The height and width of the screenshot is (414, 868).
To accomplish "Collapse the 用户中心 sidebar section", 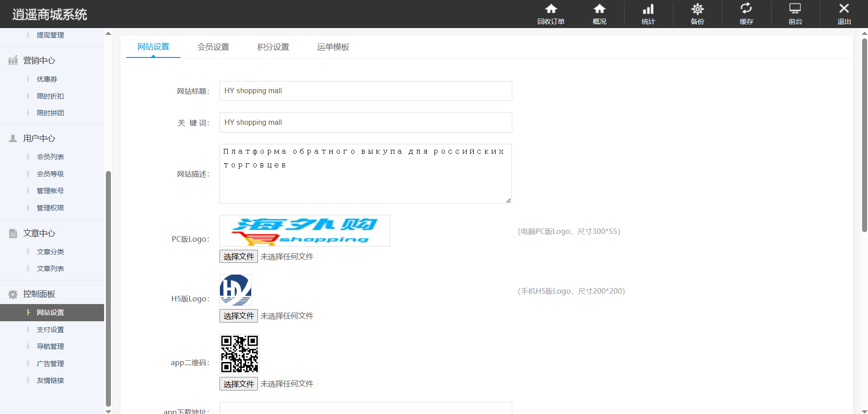I will [x=39, y=138].
